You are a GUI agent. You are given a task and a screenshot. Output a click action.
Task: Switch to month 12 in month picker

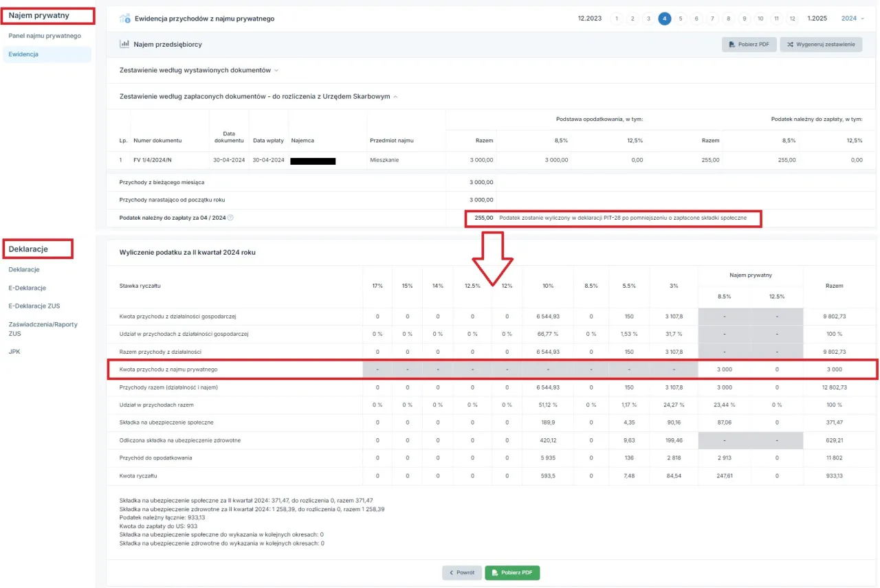[792, 19]
